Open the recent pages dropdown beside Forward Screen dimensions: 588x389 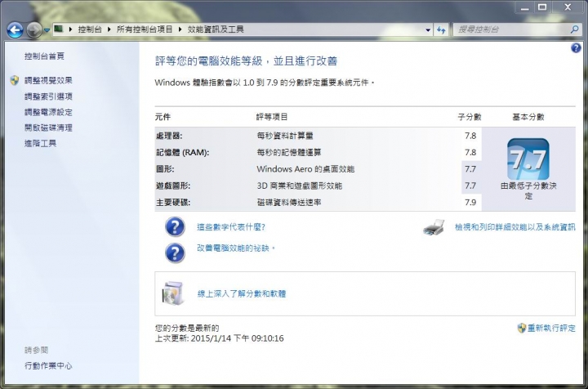pos(47,30)
